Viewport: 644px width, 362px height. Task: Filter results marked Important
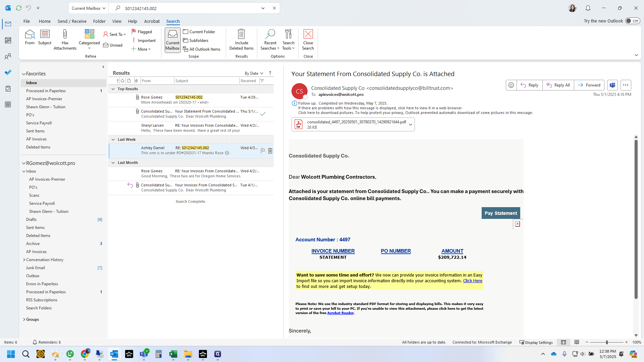pos(144,40)
